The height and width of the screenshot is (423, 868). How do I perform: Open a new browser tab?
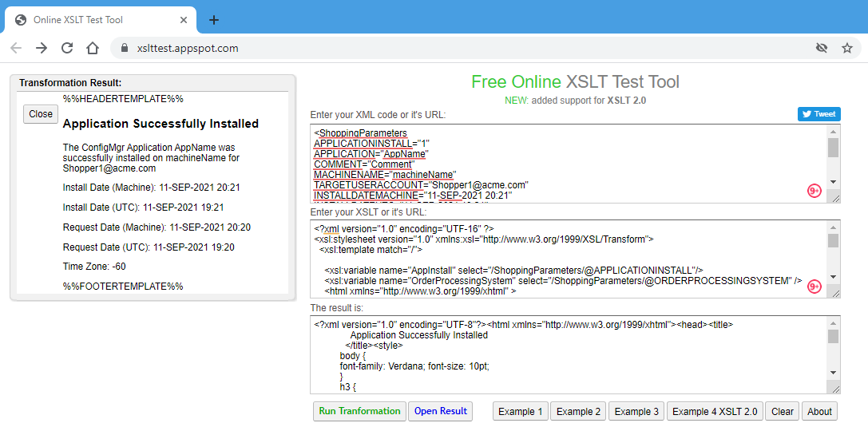(214, 20)
